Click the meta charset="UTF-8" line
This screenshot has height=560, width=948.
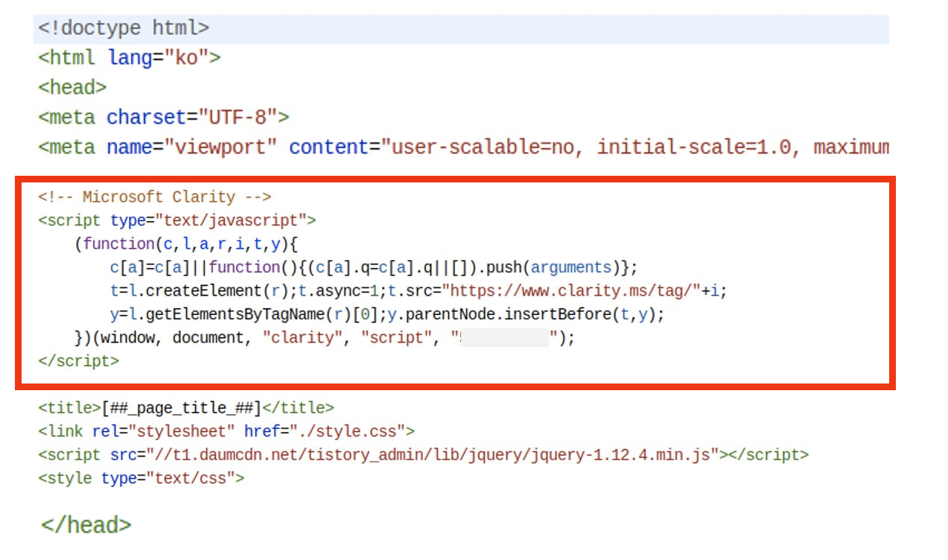point(164,117)
